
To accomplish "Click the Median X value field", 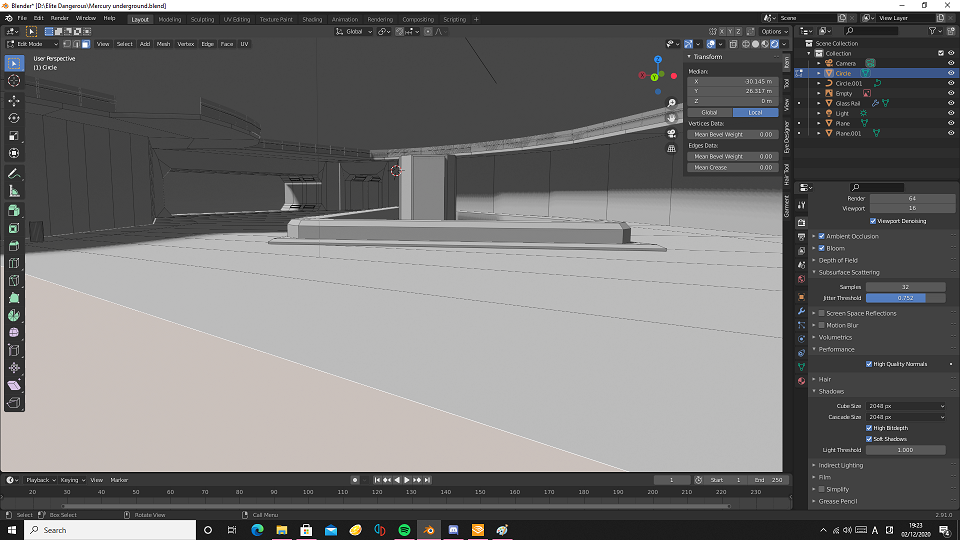I will tap(733, 81).
